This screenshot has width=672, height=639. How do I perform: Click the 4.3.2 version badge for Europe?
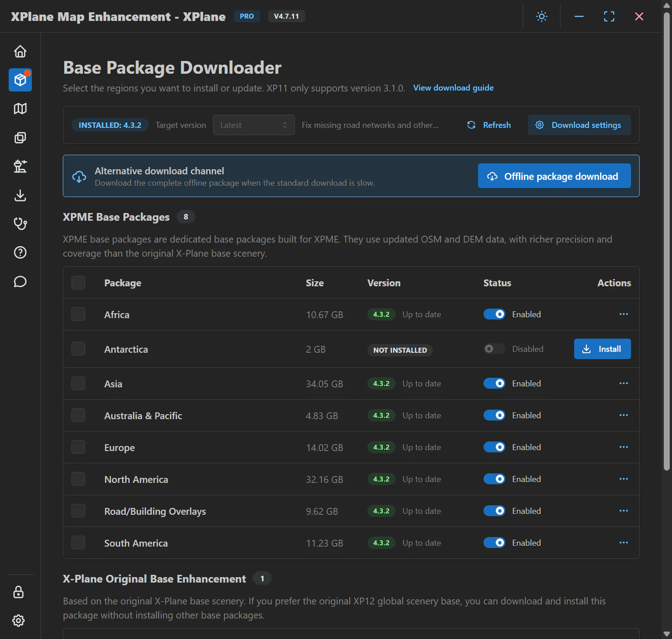click(382, 447)
